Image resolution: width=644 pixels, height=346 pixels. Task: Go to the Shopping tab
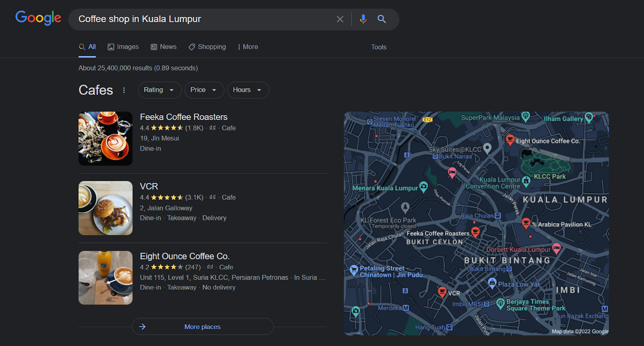click(207, 47)
